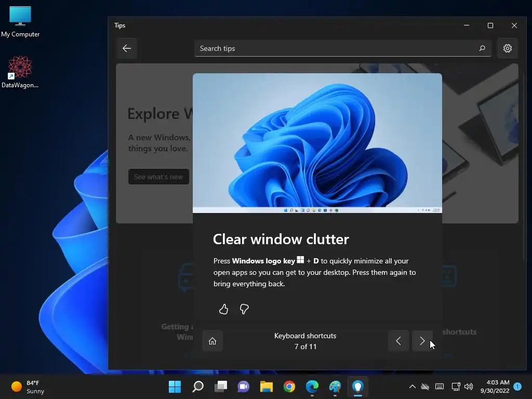532x399 pixels.
Task: Close the Tips window
Action: 514,25
